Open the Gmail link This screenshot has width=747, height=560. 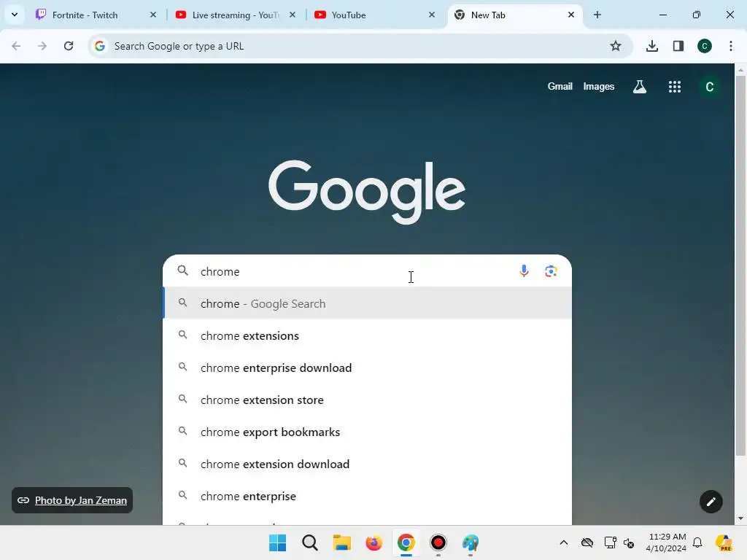click(x=560, y=87)
